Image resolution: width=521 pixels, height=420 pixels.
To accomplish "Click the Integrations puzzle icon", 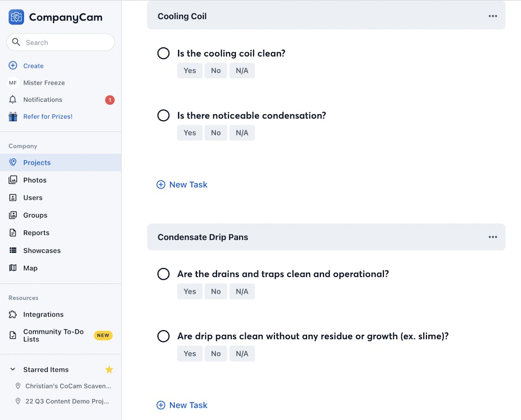I will point(13,314).
